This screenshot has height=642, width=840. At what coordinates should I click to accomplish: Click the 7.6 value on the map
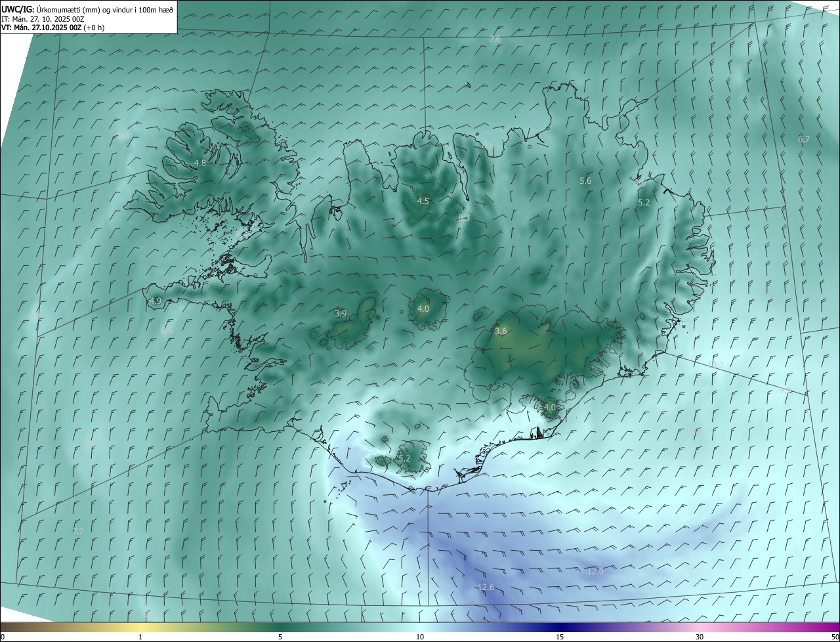[495, 39]
